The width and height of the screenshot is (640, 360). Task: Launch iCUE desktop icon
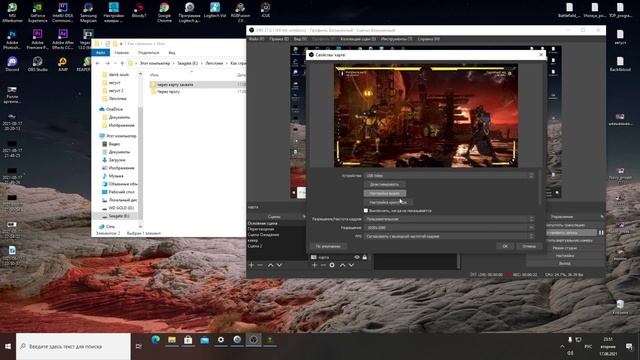pyautogui.click(x=265, y=10)
